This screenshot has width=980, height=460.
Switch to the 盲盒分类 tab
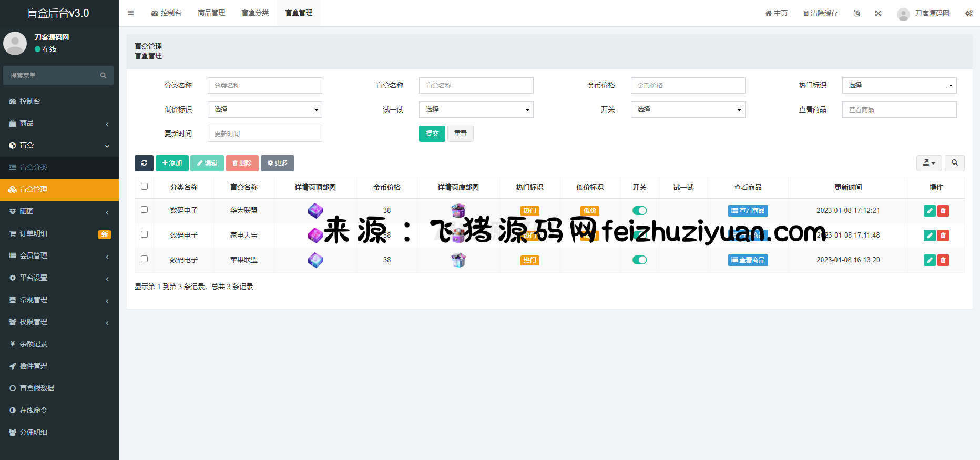255,13
